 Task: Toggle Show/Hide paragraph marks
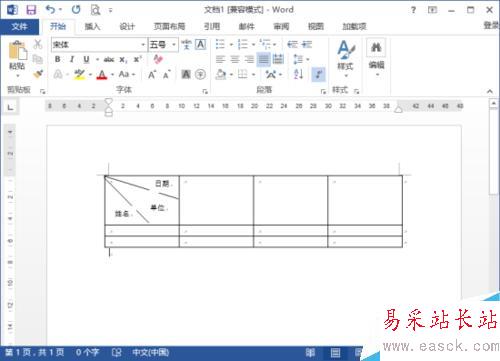pos(319,74)
